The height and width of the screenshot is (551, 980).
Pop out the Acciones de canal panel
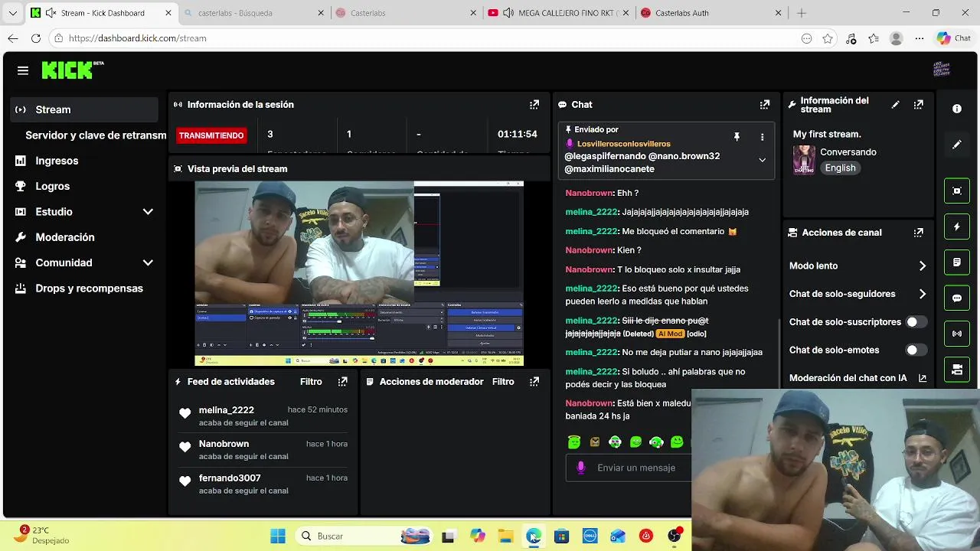coord(918,233)
